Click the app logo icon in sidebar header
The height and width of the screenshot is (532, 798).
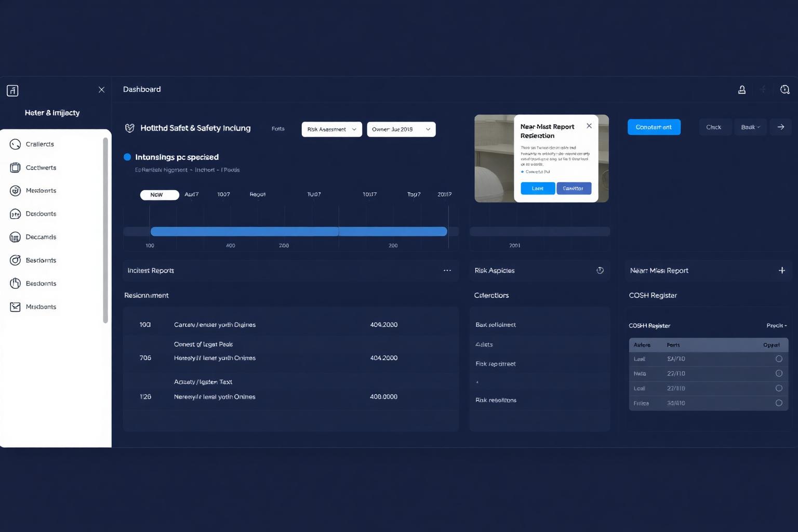click(x=12, y=90)
